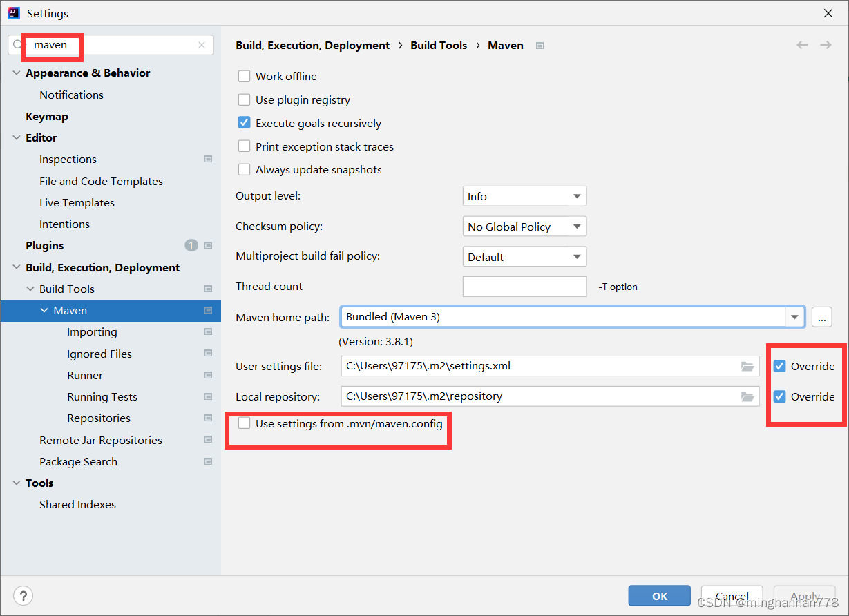Screen dimensions: 849x616
Task: Open the Output level dropdown
Action: (524, 196)
